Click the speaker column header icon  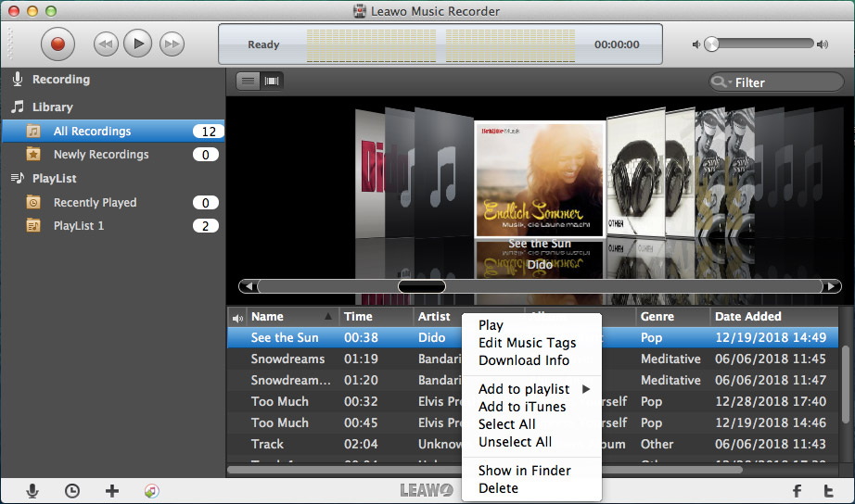[237, 318]
